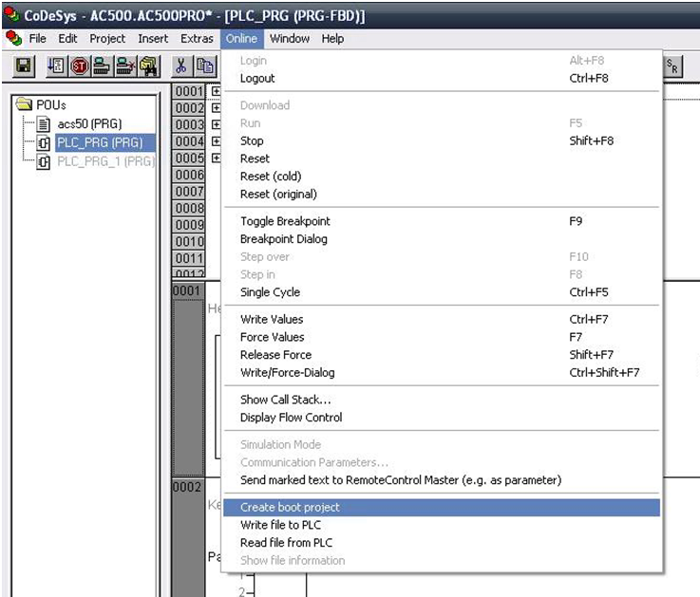The height and width of the screenshot is (597, 700).
Task: Select acs50 (PRG) in POU tree
Action: (89, 123)
